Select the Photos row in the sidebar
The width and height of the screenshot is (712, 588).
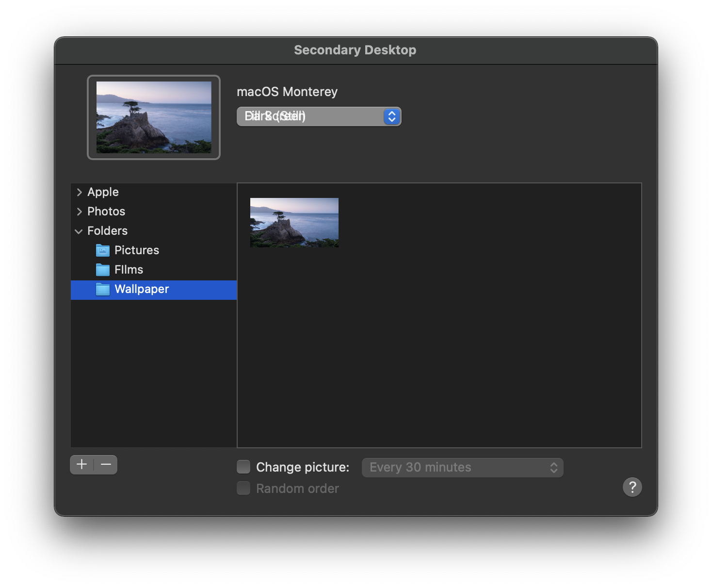(x=154, y=212)
